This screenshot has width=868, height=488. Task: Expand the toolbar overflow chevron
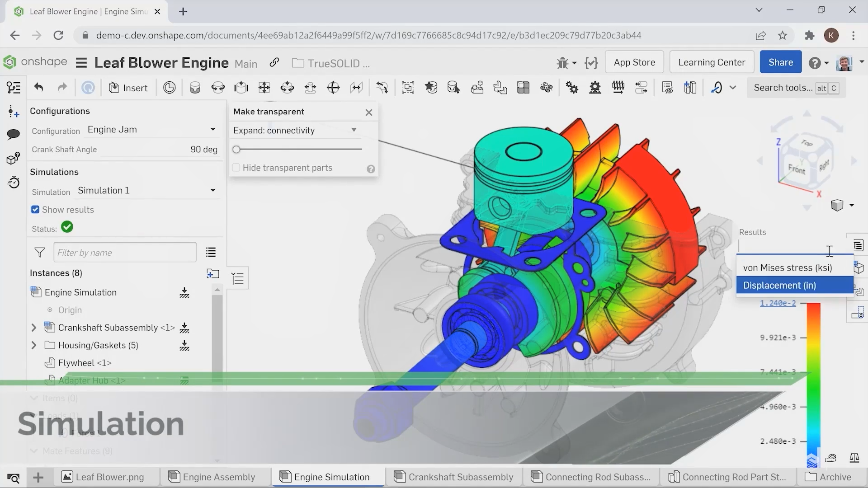pyautogui.click(x=733, y=88)
